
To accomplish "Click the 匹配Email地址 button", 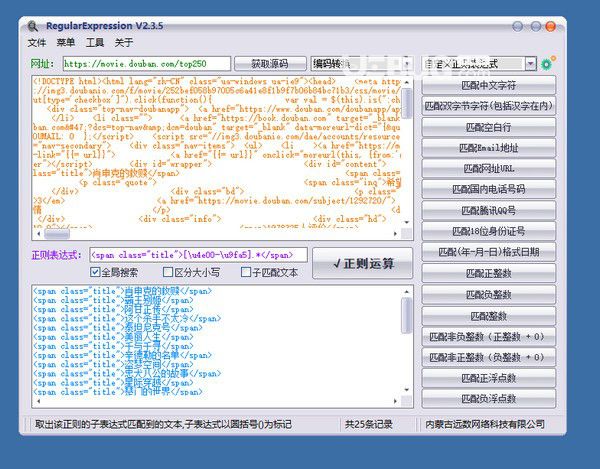I will tap(489, 148).
